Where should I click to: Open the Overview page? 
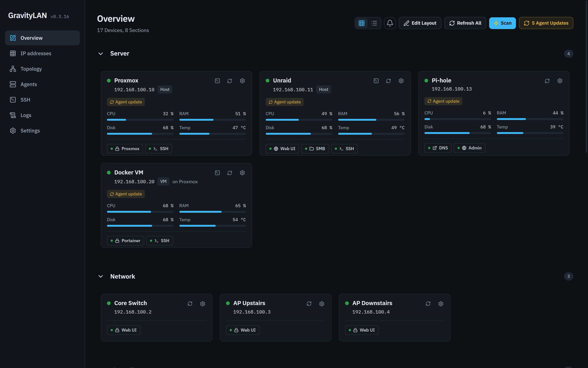point(42,38)
